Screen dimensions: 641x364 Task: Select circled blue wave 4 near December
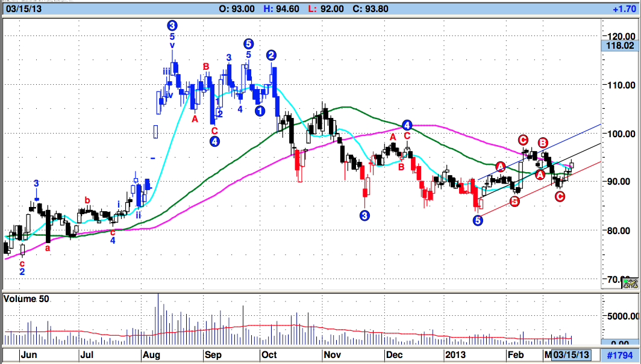pos(407,125)
